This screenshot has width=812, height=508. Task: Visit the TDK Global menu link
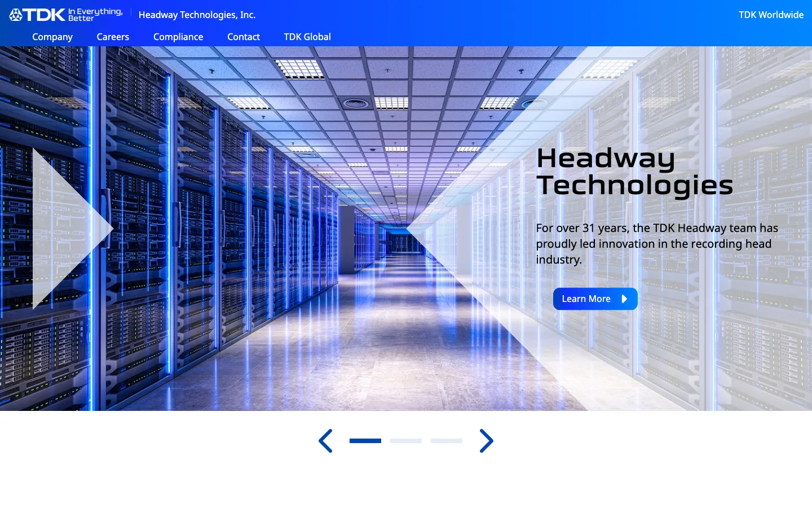tap(307, 37)
